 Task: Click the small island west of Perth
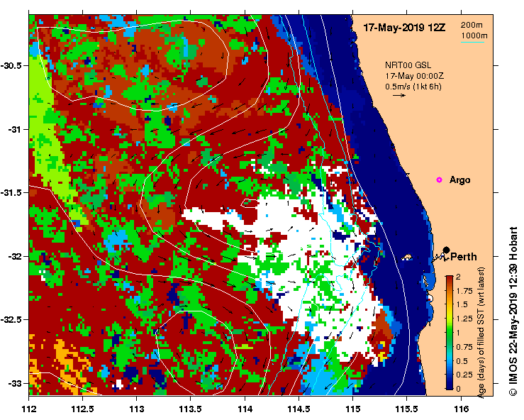pyautogui.click(x=406, y=258)
